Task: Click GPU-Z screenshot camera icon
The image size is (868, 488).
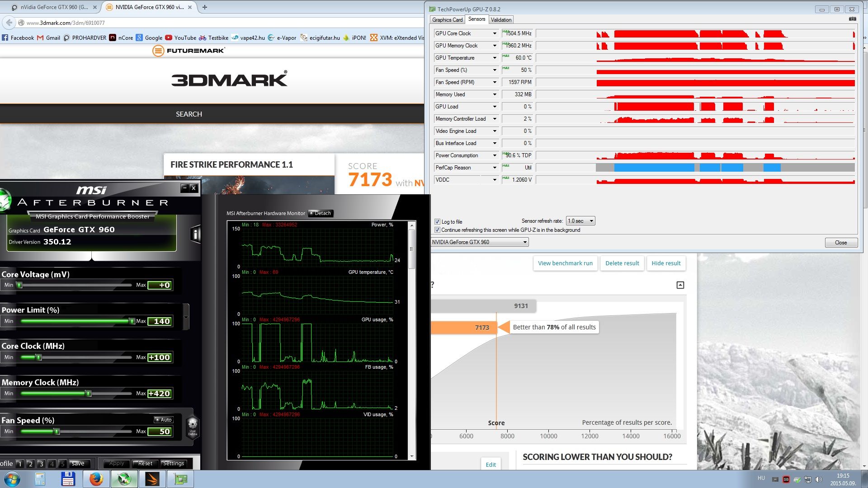Action: [x=852, y=19]
